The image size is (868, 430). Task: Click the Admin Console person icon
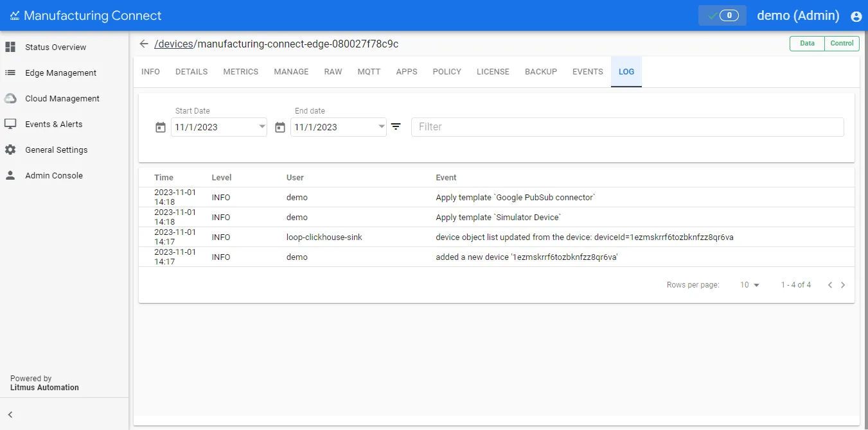[x=10, y=175]
